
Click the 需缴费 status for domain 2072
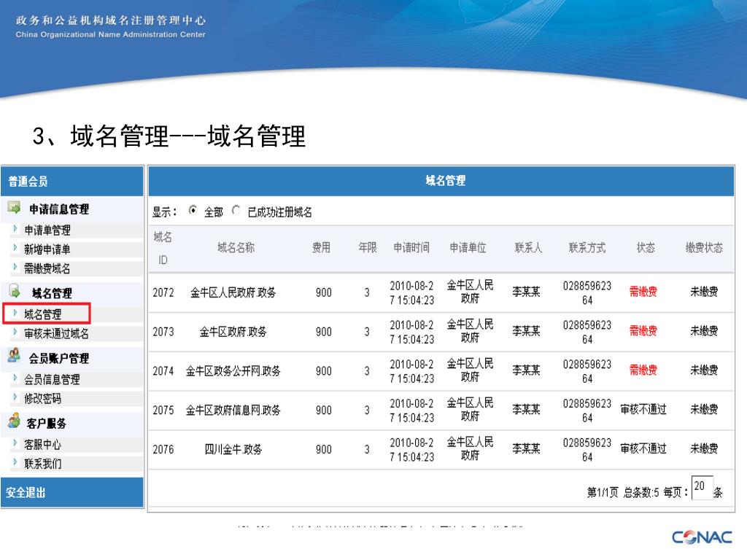coord(643,292)
